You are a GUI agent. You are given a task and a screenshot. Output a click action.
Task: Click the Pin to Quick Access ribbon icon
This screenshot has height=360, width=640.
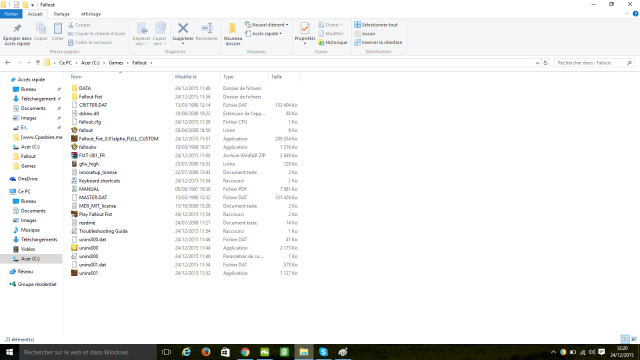[x=17, y=29]
